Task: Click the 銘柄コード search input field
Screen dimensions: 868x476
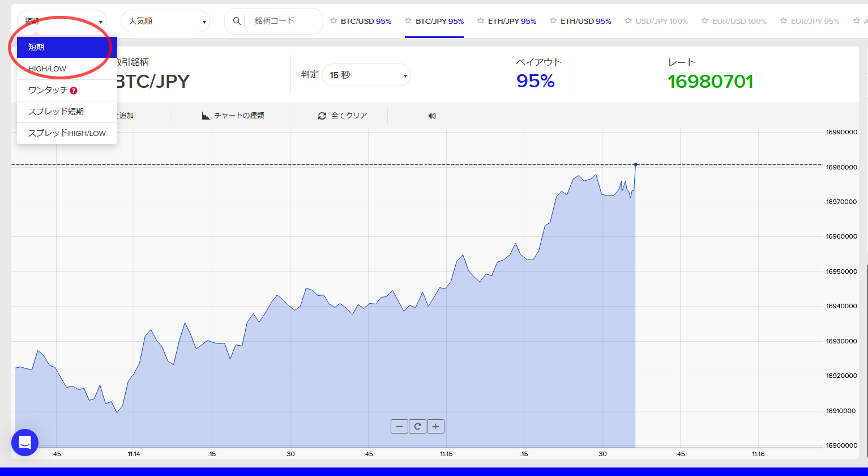Action: 283,21
